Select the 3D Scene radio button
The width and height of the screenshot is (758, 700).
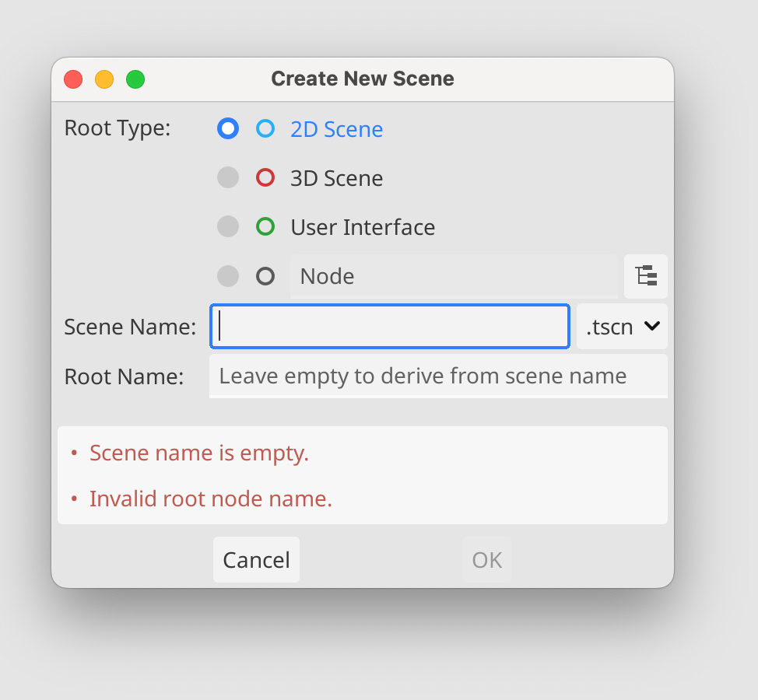228,177
